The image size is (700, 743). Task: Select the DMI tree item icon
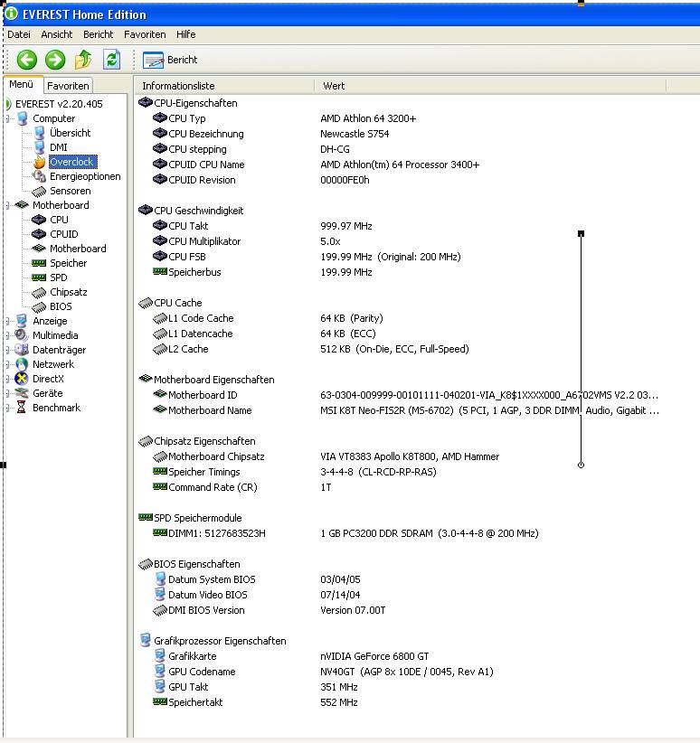40,147
